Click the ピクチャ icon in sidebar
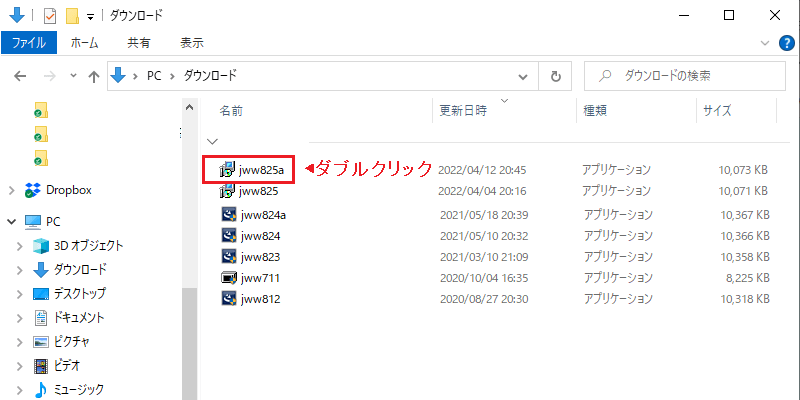The width and height of the screenshot is (800, 400). pyautogui.click(x=40, y=341)
